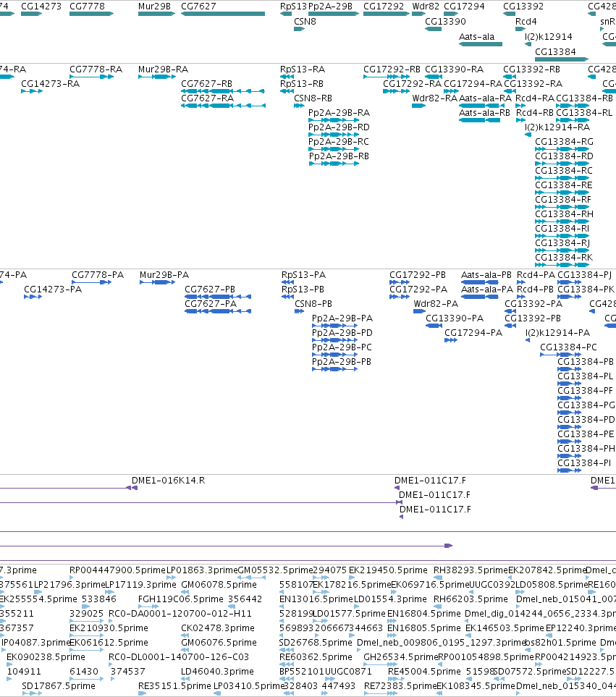Select transcript Pp2A-29B-RD
616x697 pixels.
coord(339,127)
